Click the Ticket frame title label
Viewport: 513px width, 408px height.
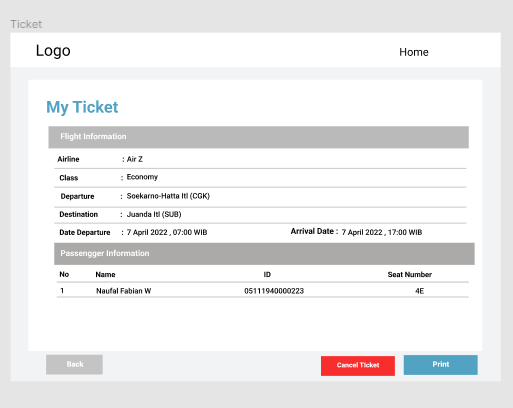click(26, 24)
